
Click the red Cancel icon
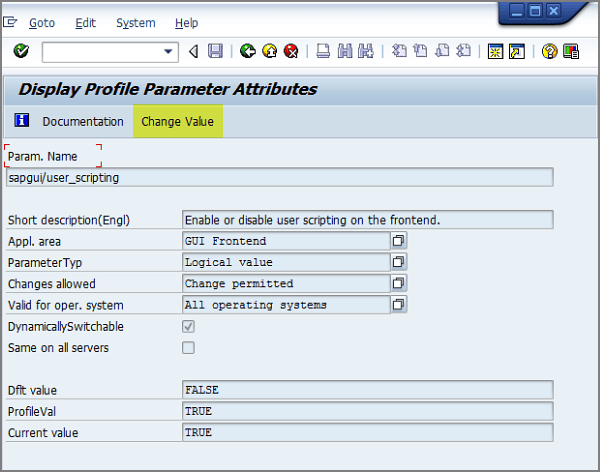(291, 51)
